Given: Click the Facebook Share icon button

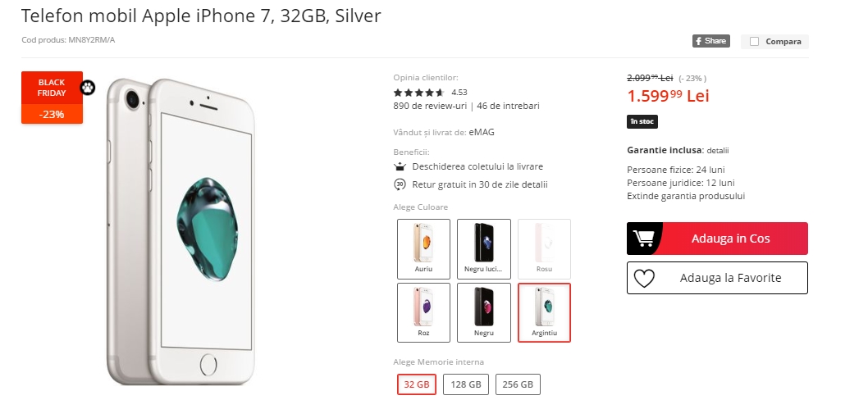Looking at the screenshot, I should pyautogui.click(x=710, y=41).
